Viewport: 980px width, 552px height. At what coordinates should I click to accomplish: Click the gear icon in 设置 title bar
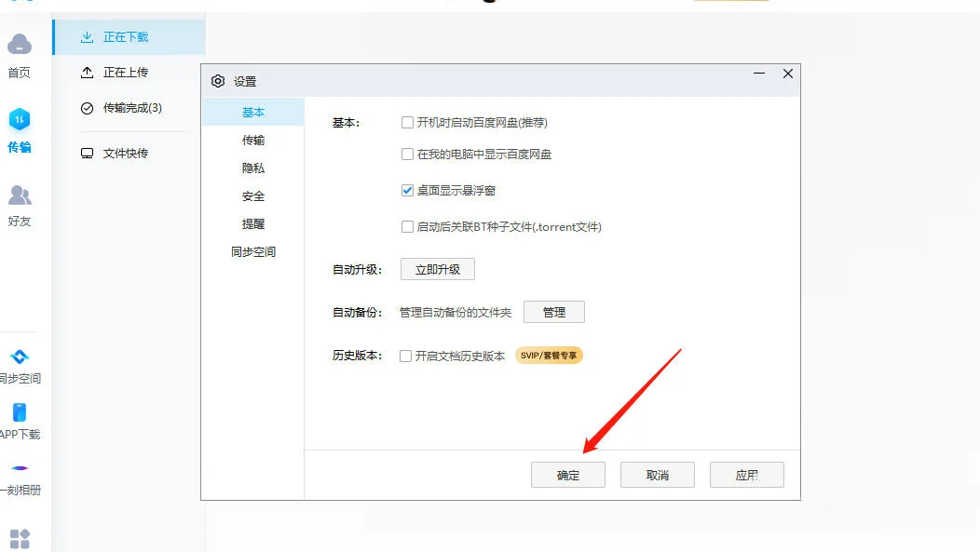click(x=217, y=81)
